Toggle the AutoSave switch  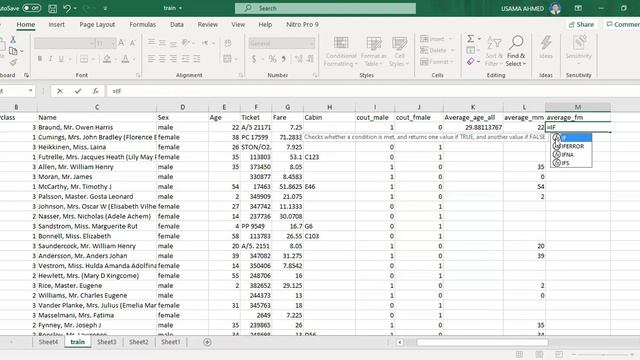pos(31,8)
